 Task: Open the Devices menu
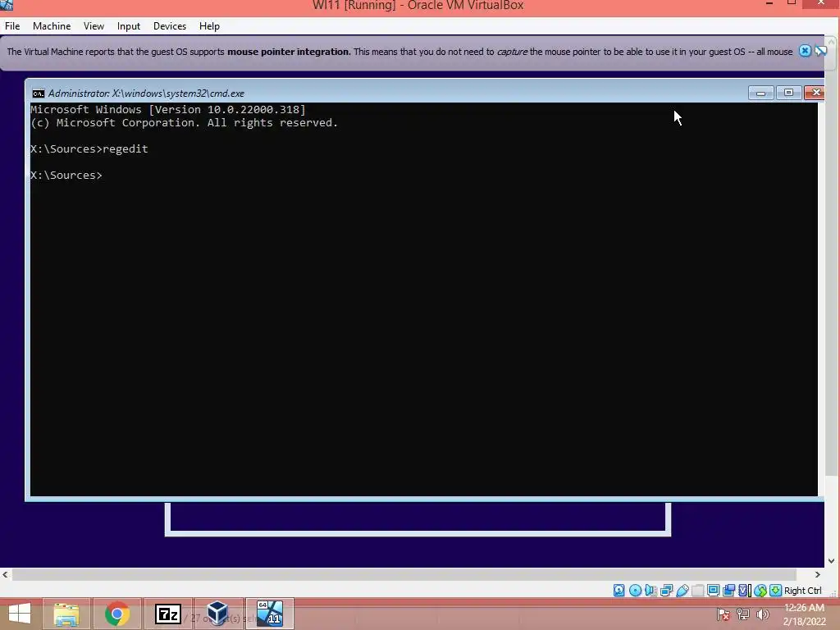[170, 26]
